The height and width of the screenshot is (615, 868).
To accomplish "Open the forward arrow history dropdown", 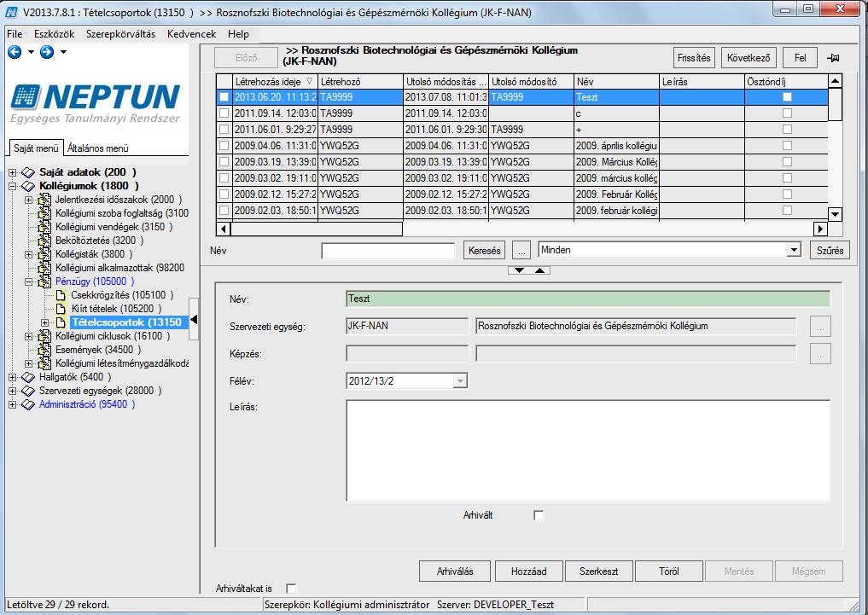I will [64, 52].
